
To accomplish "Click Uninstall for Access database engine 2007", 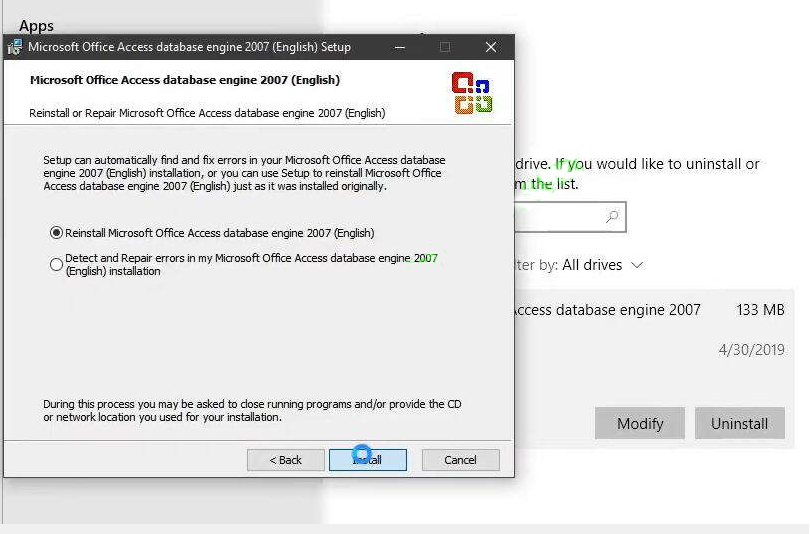I will [x=739, y=423].
